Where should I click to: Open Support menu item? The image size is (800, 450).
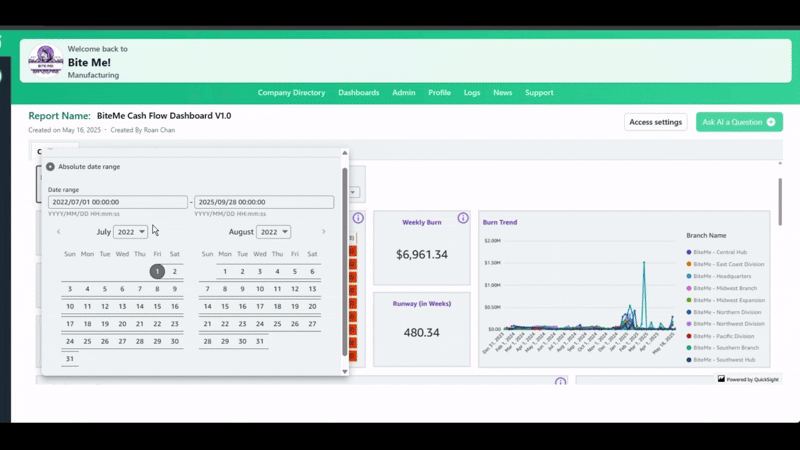pos(539,93)
